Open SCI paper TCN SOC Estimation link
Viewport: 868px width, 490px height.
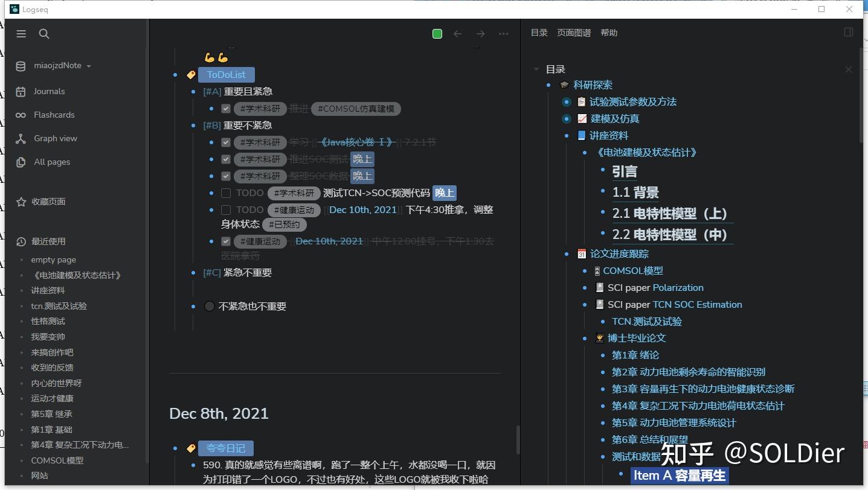[674, 304]
